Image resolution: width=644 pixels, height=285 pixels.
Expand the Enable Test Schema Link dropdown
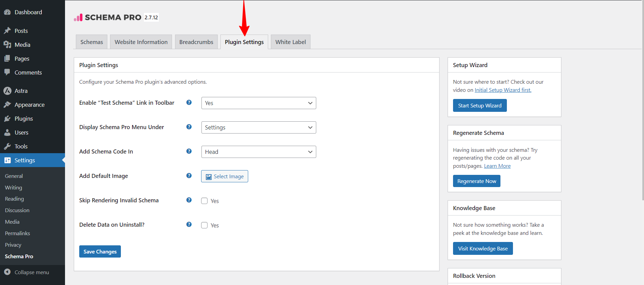pyautogui.click(x=258, y=103)
